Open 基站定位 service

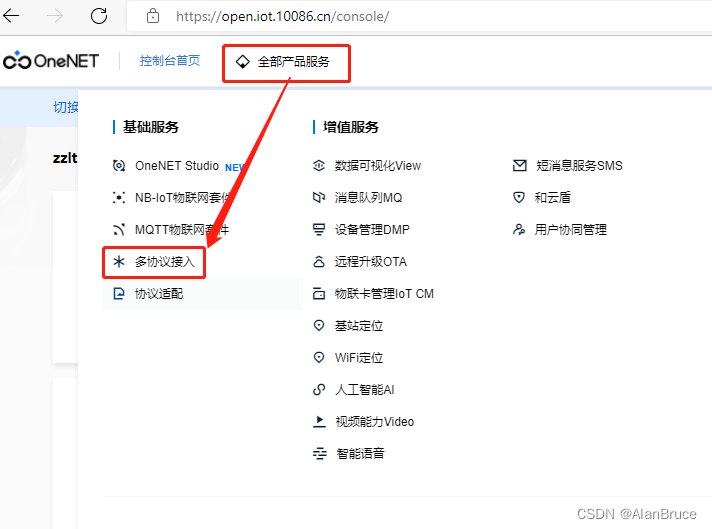(359, 326)
